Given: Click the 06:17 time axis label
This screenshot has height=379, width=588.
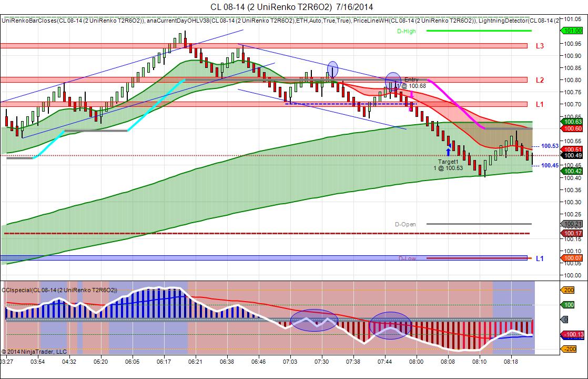Looking at the screenshot, I should coord(164,362).
